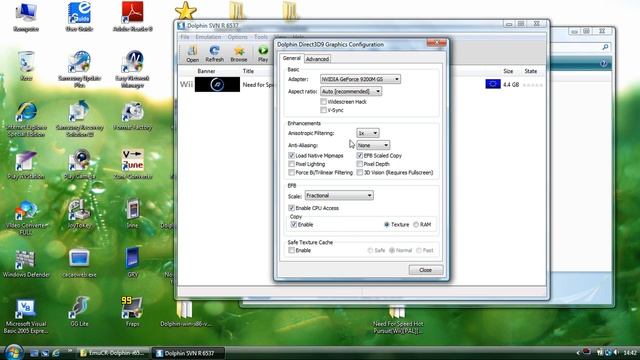
Task: Click the Play toolbar icon in Dolphin
Action: point(263,54)
